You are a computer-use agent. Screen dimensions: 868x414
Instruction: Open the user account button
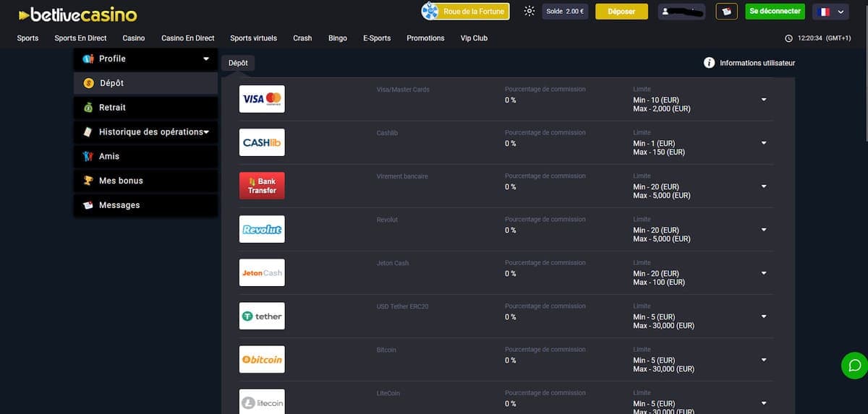(681, 12)
